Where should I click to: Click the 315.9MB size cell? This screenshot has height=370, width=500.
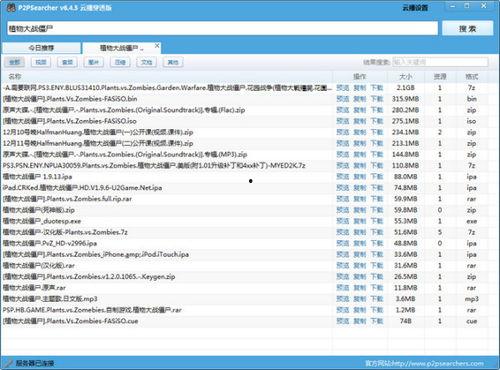pos(405,99)
